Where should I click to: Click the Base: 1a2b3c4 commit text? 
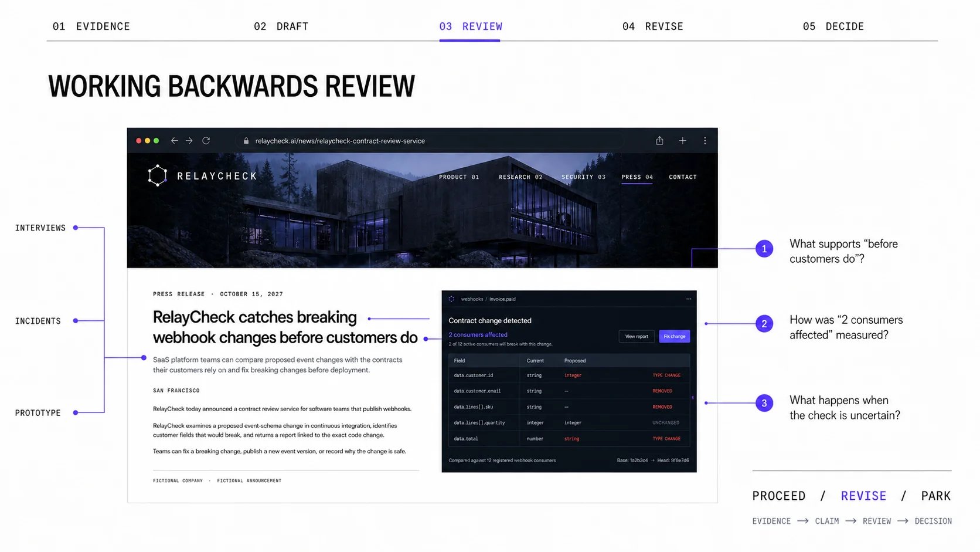pyautogui.click(x=632, y=460)
